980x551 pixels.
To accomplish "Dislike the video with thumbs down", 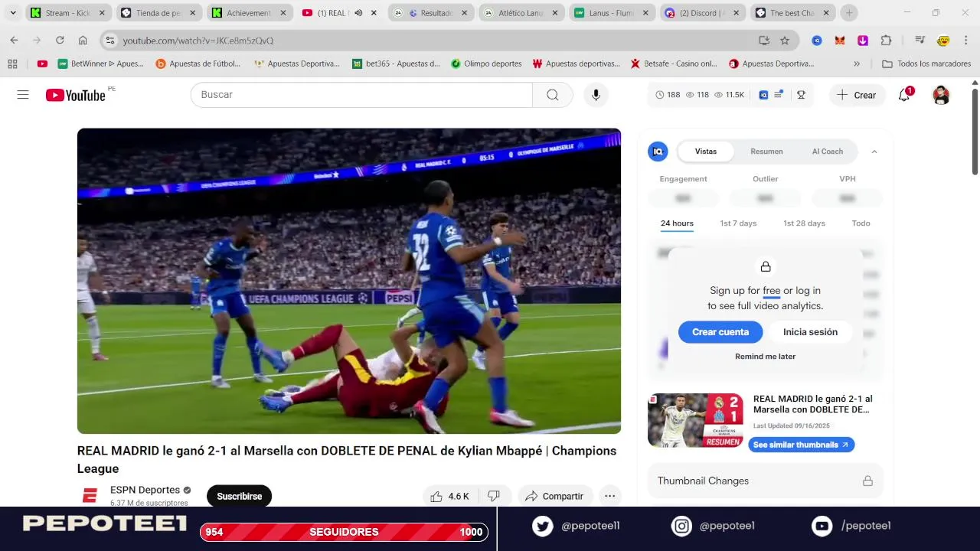I will click(x=494, y=496).
